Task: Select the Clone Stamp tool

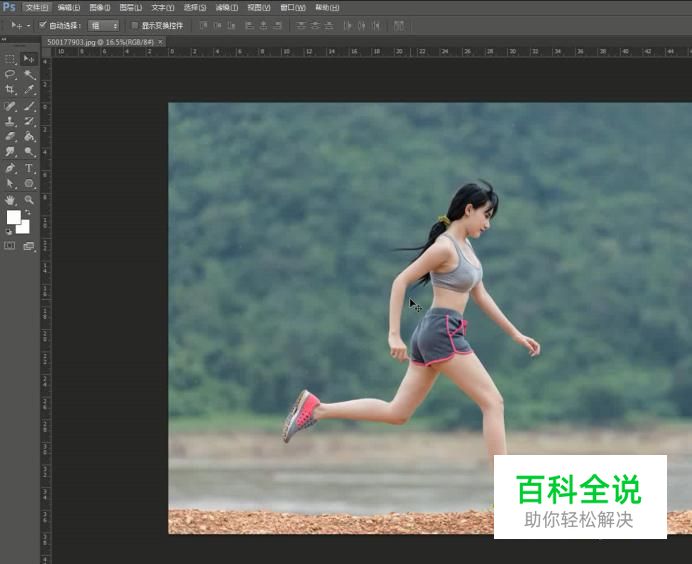Action: [x=10, y=121]
